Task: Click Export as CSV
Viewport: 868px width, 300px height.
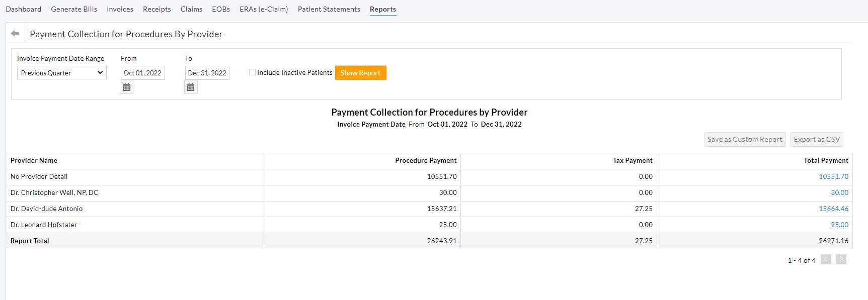Action: click(x=817, y=139)
